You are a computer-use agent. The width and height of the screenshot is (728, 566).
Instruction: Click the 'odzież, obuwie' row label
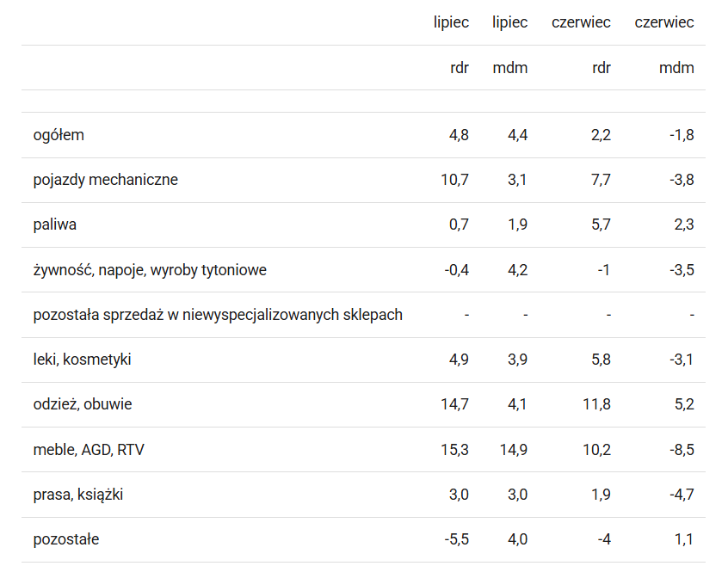point(83,404)
